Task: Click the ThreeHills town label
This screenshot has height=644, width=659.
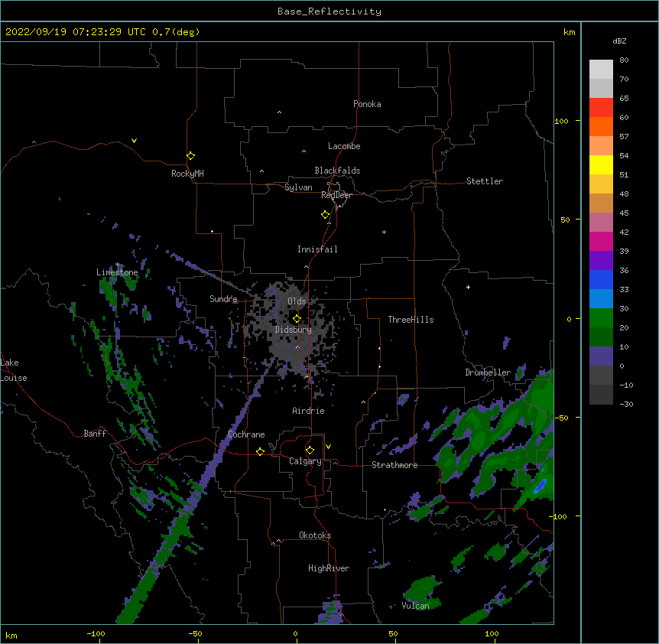Action: pos(411,320)
